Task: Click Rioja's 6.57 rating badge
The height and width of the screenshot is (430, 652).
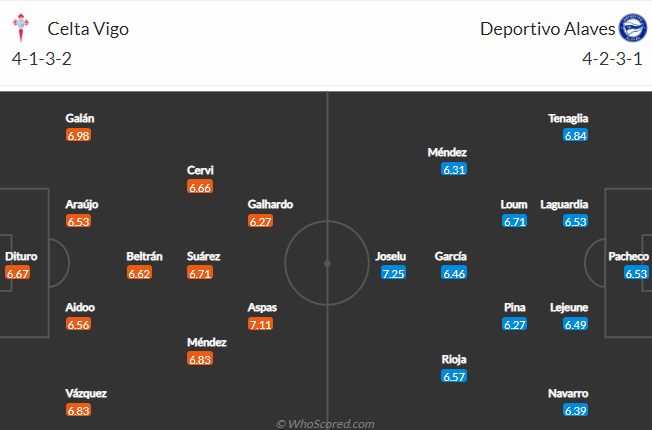Action: (x=454, y=376)
